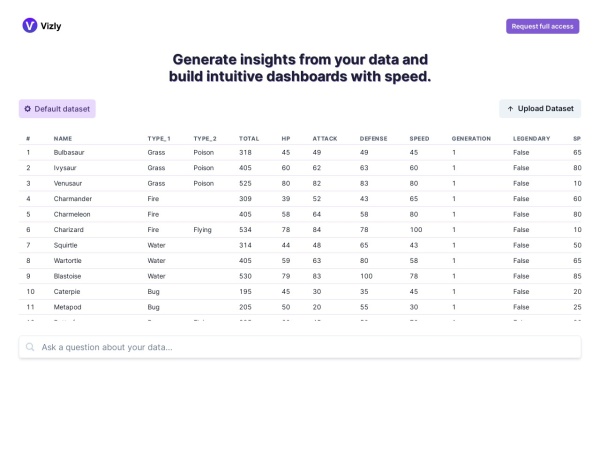Screen dimensions: 600x450
Task: Type in the ask a question field
Action: point(300,347)
